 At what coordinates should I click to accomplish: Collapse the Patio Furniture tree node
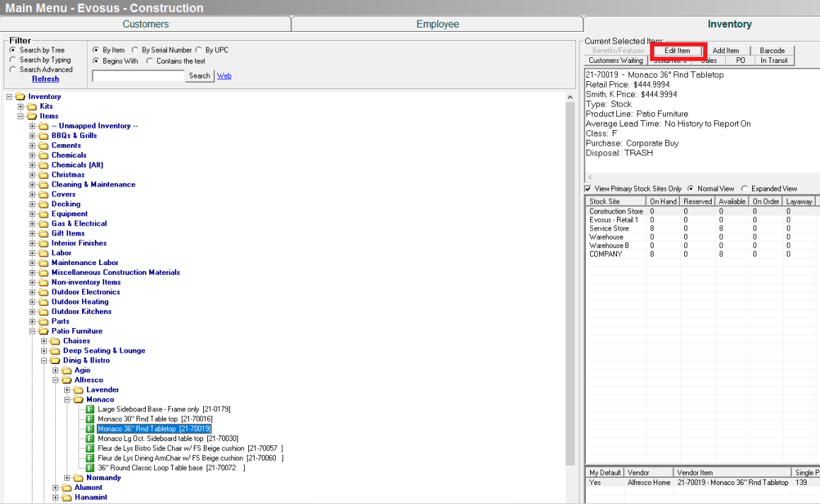tap(33, 331)
